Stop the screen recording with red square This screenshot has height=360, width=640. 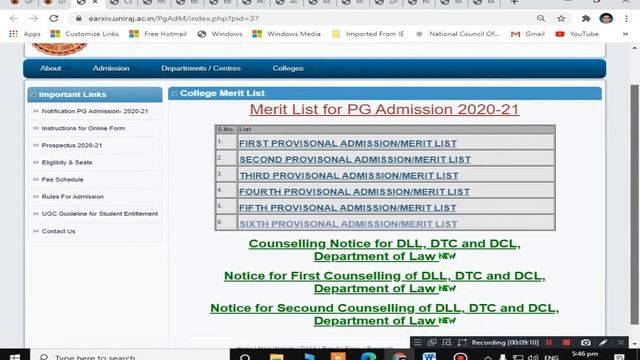tap(566, 342)
